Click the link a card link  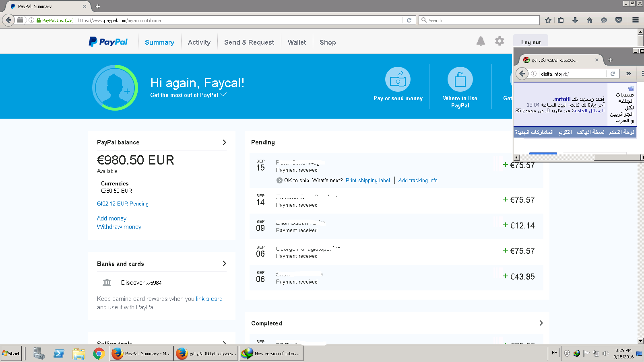(209, 298)
